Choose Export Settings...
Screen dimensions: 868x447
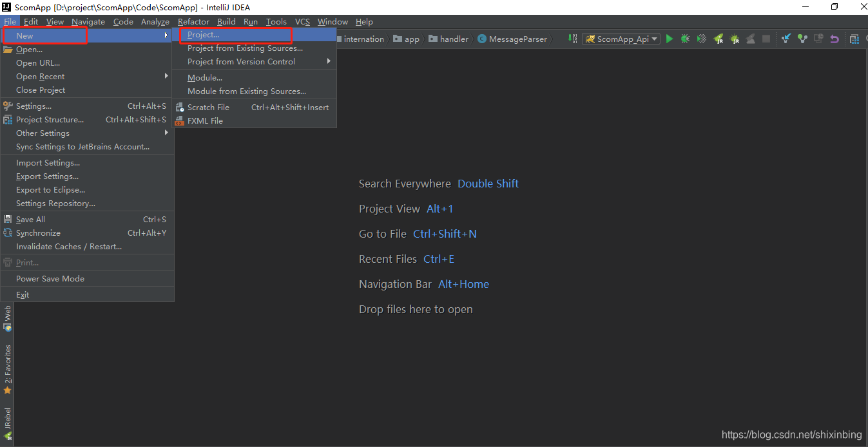(87, 176)
